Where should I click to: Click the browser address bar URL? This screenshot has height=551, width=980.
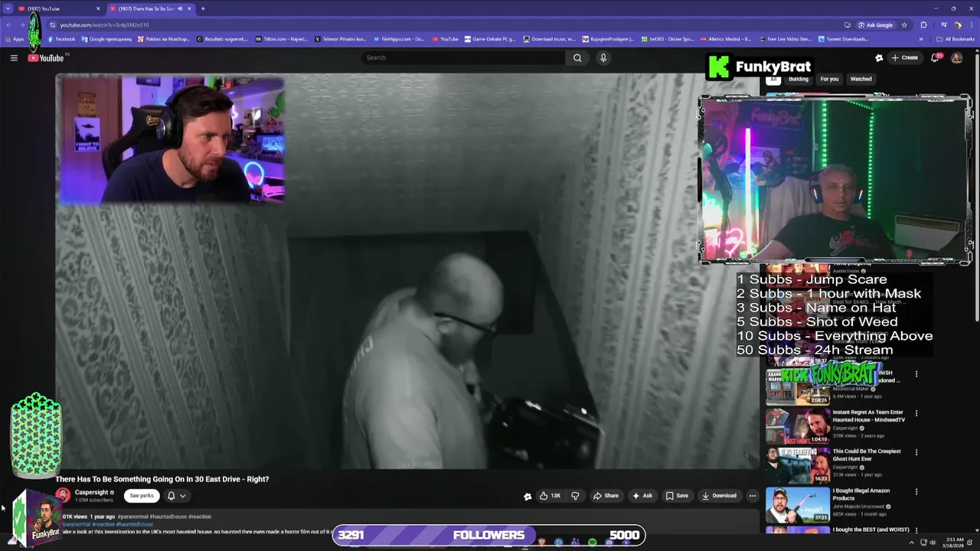point(104,24)
